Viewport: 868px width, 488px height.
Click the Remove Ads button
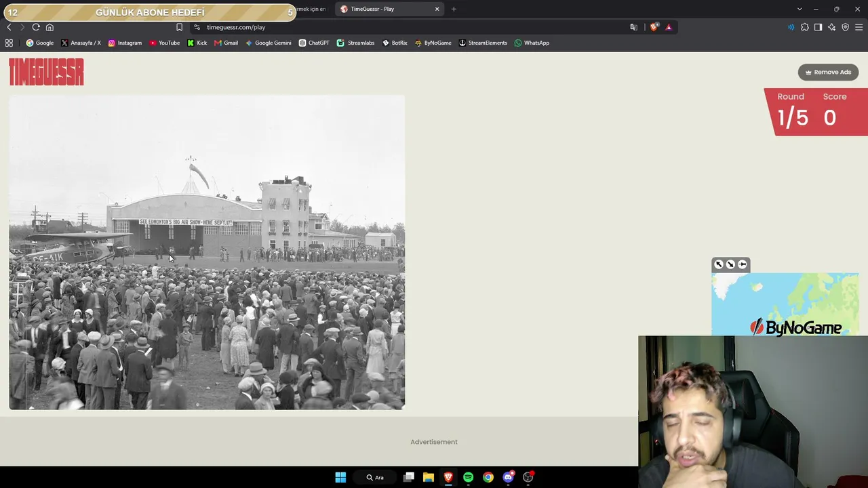[828, 72]
